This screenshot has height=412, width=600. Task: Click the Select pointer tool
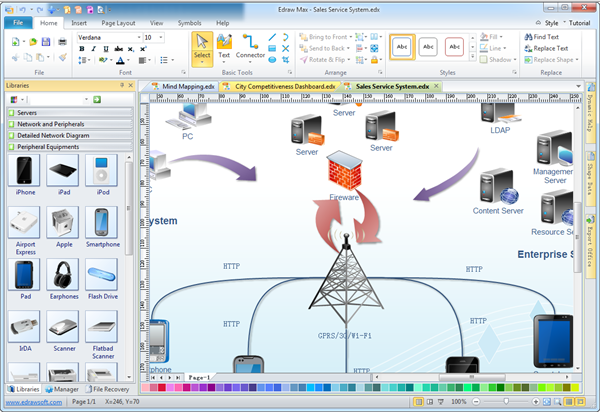[x=202, y=49]
